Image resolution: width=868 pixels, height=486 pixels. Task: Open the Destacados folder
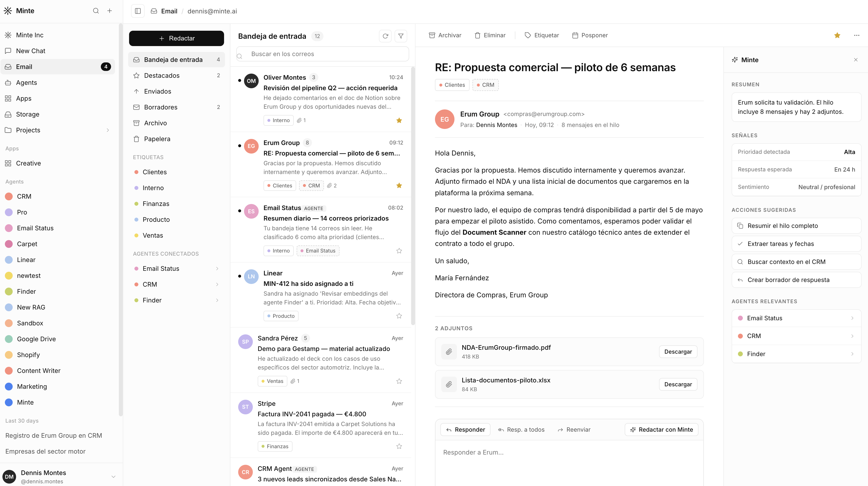point(162,76)
